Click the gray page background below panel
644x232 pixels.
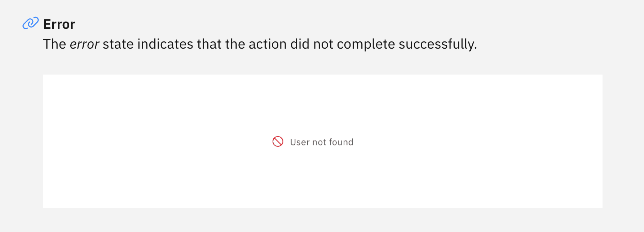point(322,220)
